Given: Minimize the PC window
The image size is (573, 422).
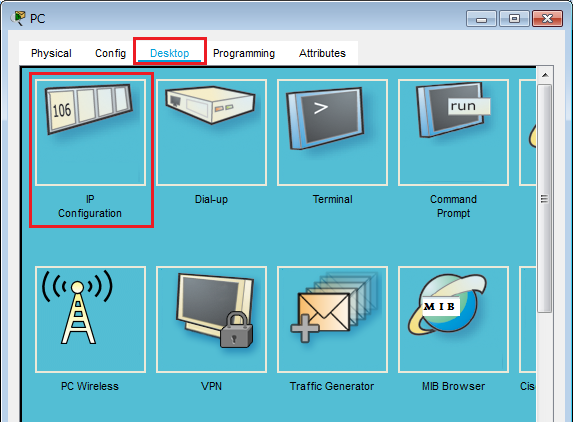Looking at the screenshot, I should 481,19.
